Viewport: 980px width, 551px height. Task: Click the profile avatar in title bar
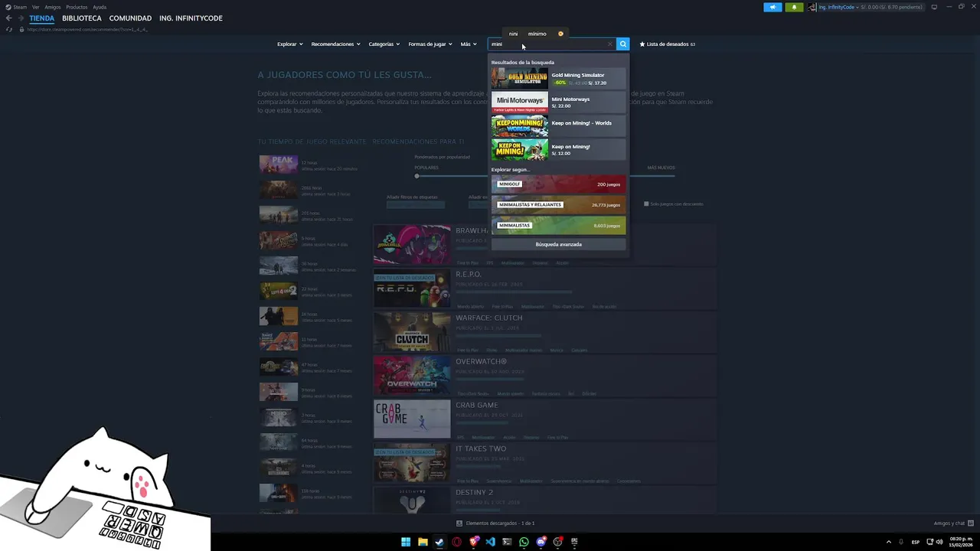pyautogui.click(x=812, y=7)
